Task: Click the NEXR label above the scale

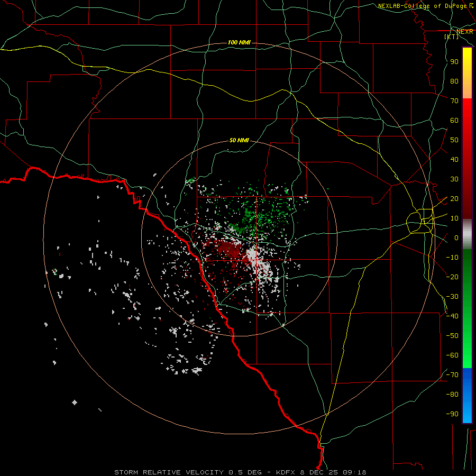Action: (465, 32)
